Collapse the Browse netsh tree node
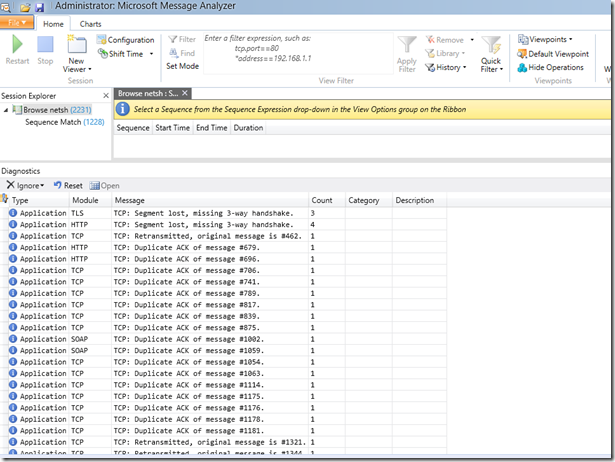This screenshot has width=615, height=462. tap(6, 110)
